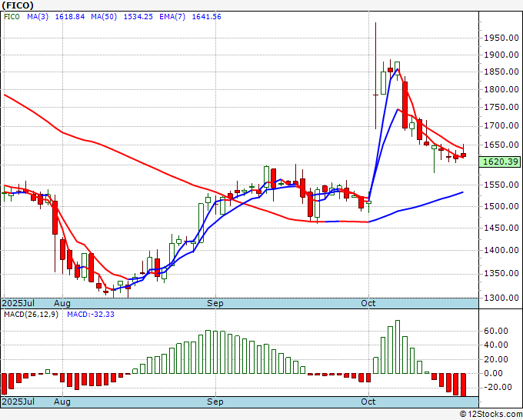Viewport: 523px width, 420px height.
Task: Click the 1700.00 price axis label
Action: tap(501, 125)
